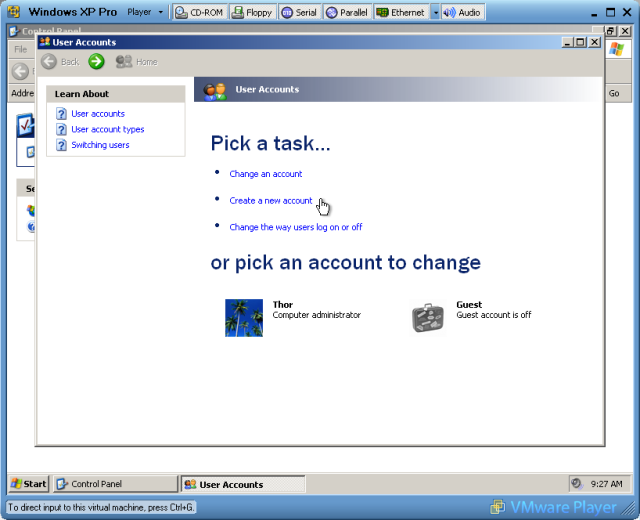The height and width of the screenshot is (520, 640).
Task: Maximize the User Accounts window
Action: tap(580, 42)
